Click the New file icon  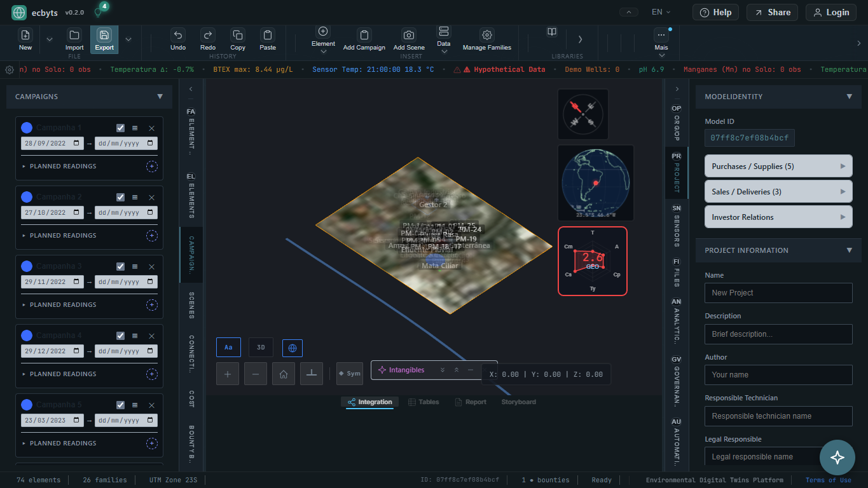(x=25, y=36)
